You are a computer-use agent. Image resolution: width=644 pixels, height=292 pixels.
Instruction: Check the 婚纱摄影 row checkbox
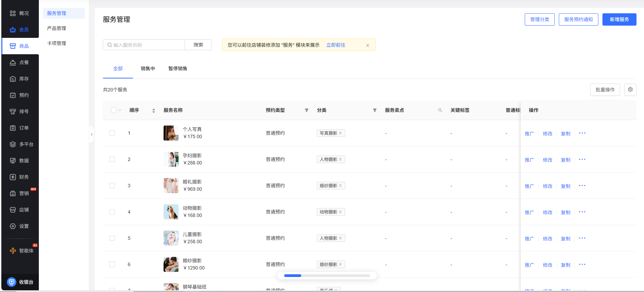tap(112, 264)
